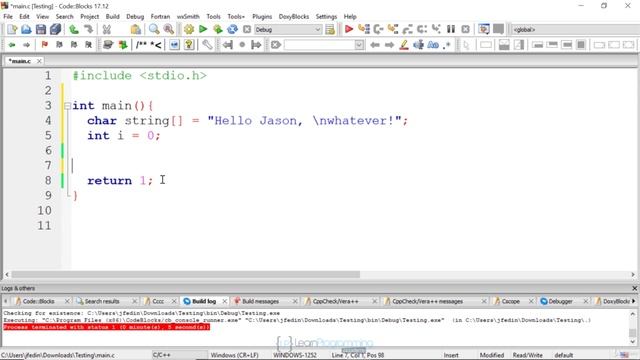The width and height of the screenshot is (640, 360).
Task: Open Replace with second magnifier icon
Action: pos(169,29)
